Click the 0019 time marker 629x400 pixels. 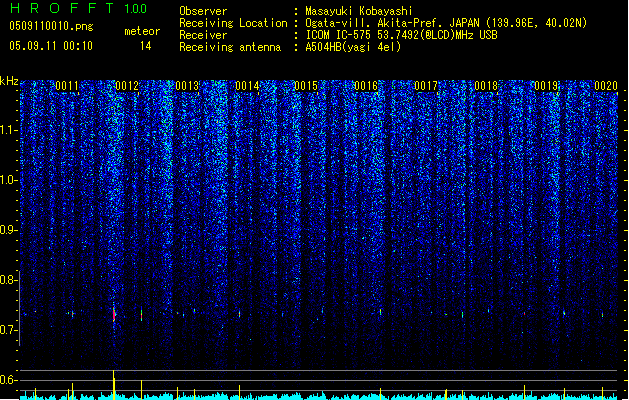point(546,86)
